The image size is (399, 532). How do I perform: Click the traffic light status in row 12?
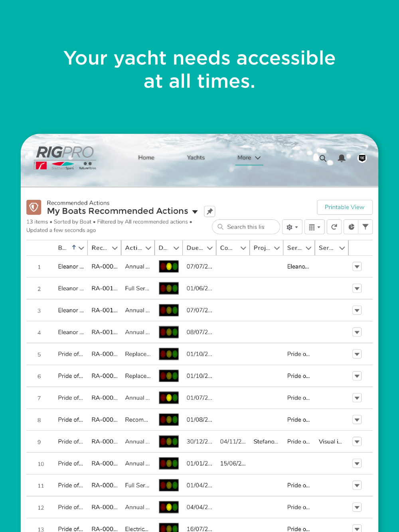pyautogui.click(x=169, y=507)
